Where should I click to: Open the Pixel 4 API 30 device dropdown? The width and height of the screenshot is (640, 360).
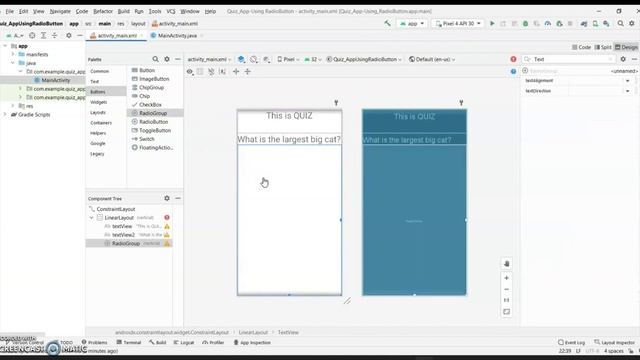[x=458, y=24]
